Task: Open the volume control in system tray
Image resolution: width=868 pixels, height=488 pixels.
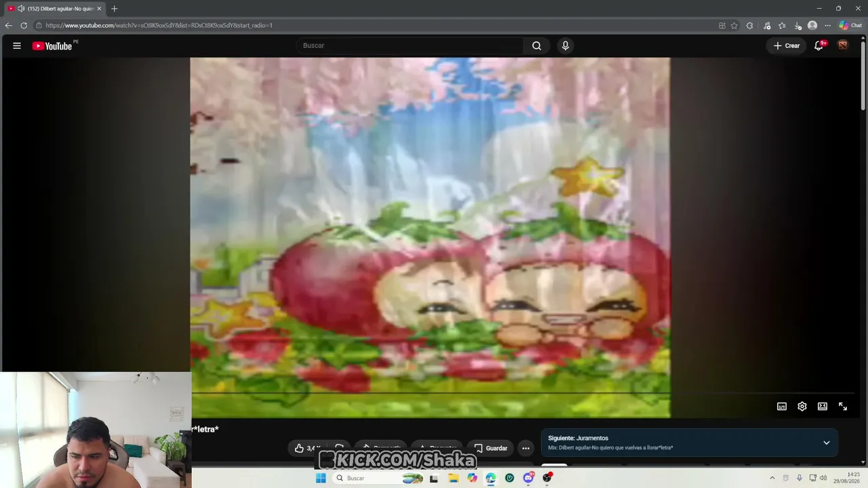Action: pyautogui.click(x=823, y=478)
